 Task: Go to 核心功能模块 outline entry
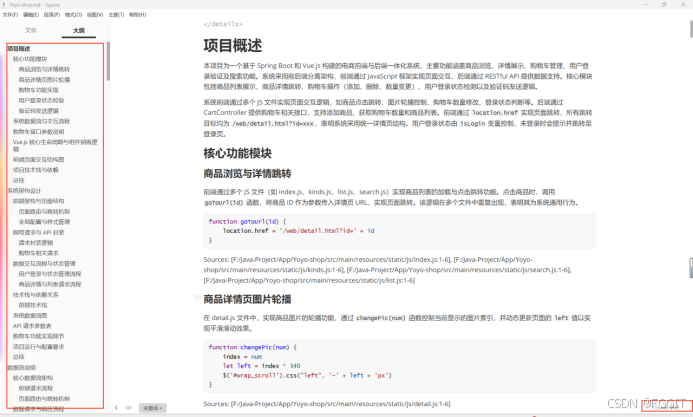tap(30, 59)
